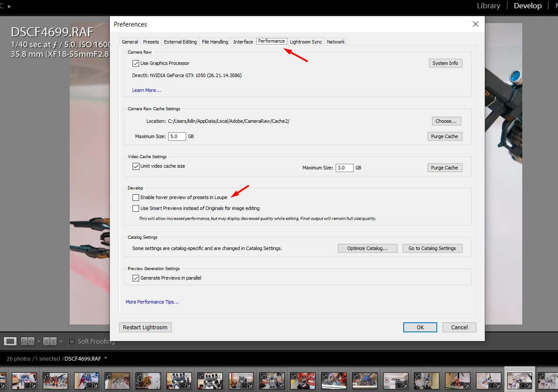Click video cache Maximum Size field
Screen dimensions: 558x392
tap(344, 168)
